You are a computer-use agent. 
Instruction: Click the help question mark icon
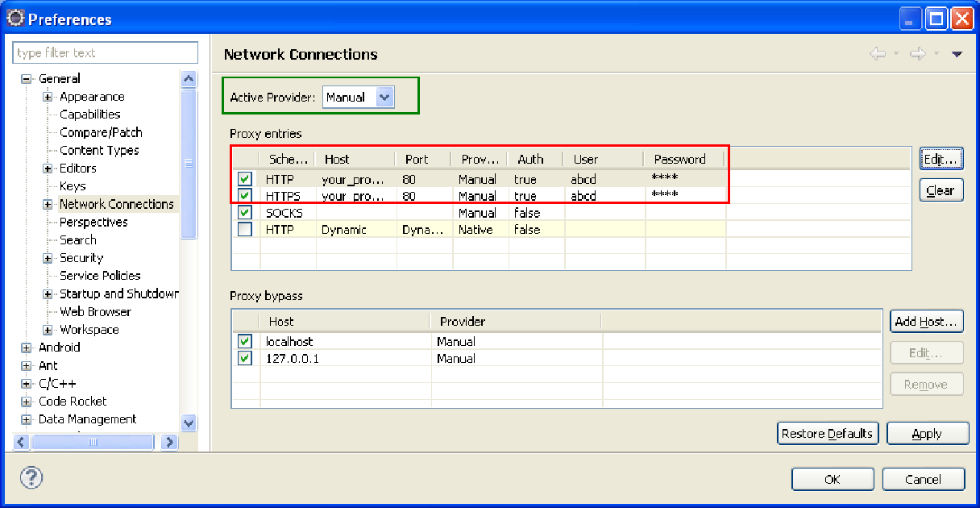[31, 477]
